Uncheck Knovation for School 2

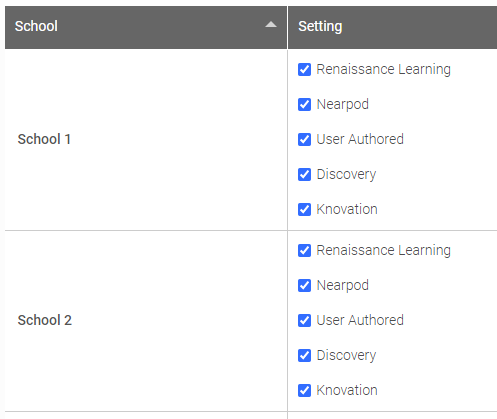(304, 390)
